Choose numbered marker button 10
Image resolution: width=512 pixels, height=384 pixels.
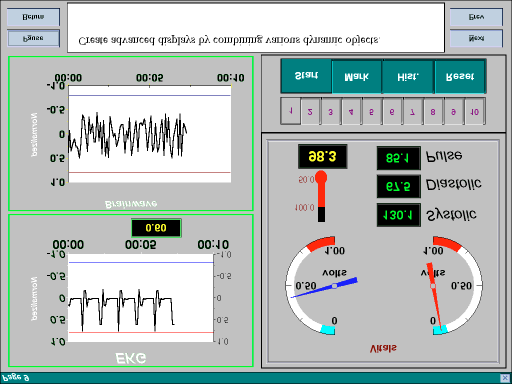(474, 112)
